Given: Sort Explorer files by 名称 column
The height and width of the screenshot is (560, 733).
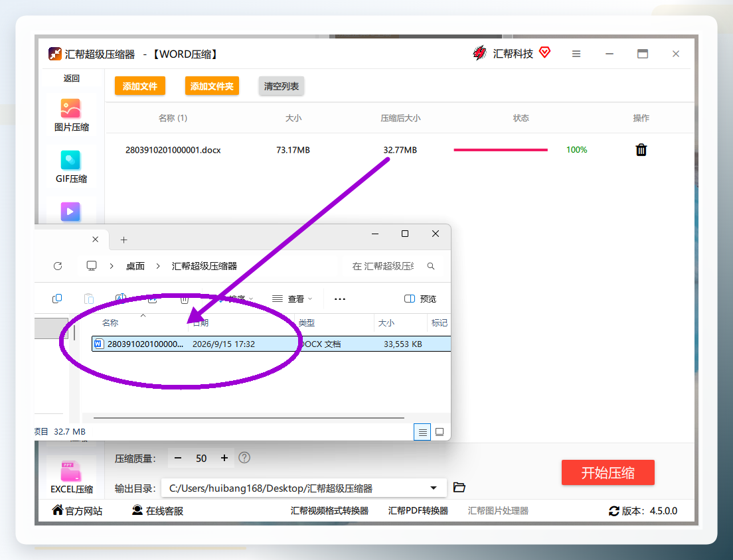Looking at the screenshot, I should tap(110, 322).
